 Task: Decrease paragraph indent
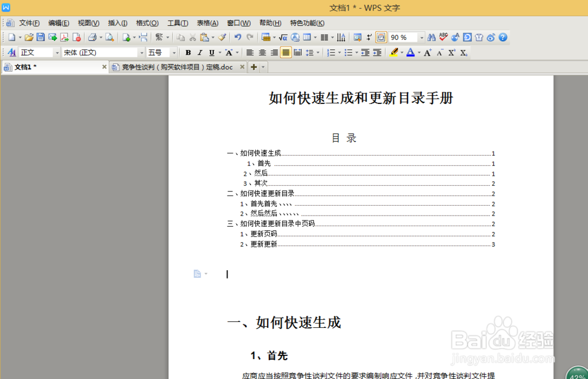pyautogui.click(x=365, y=53)
